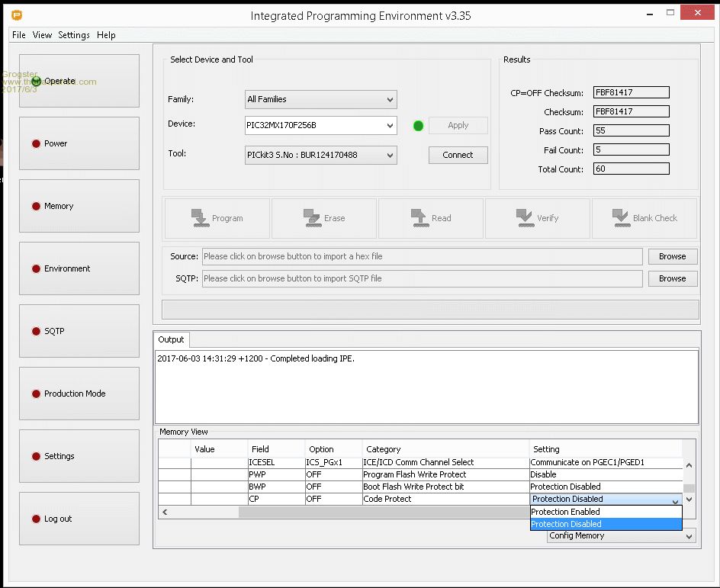Screen dimensions: 720x588
Task: Switch to the Power settings panel
Action: tap(79, 143)
